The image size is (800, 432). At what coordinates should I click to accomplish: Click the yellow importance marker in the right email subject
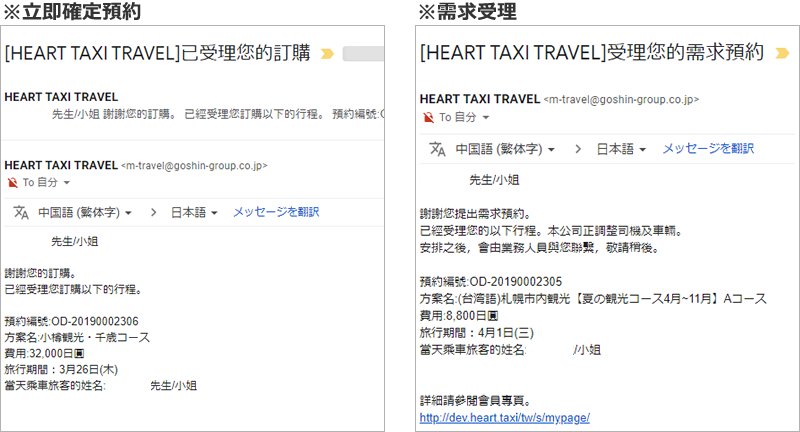[782, 53]
